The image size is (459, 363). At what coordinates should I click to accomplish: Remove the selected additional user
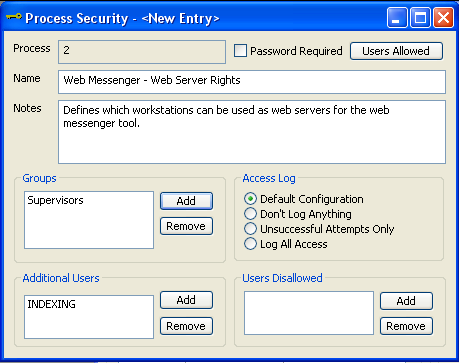tap(186, 326)
